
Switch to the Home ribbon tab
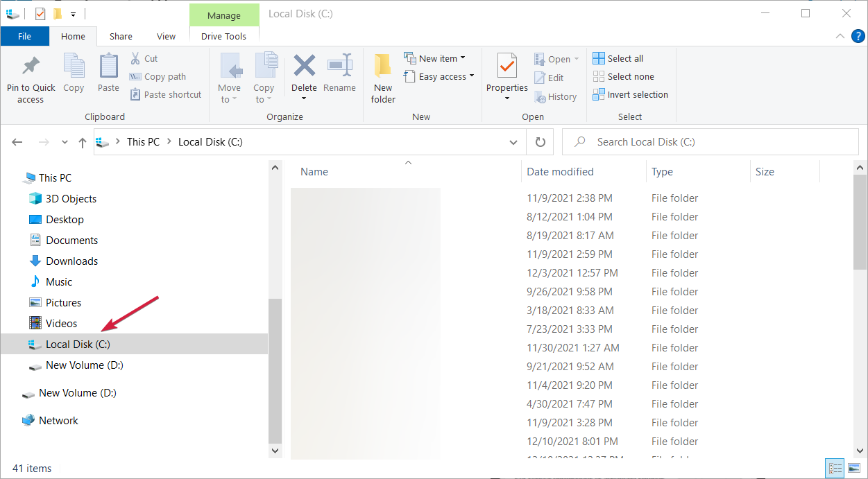coord(73,37)
